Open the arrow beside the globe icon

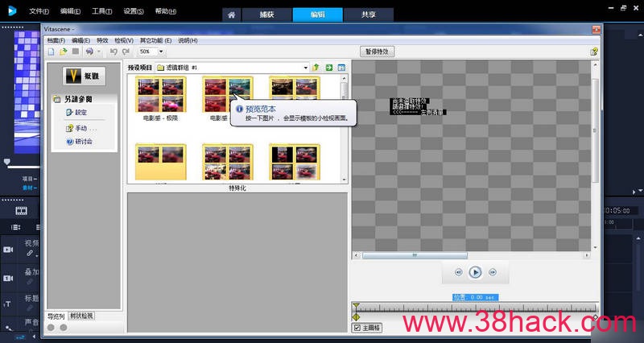[99, 52]
